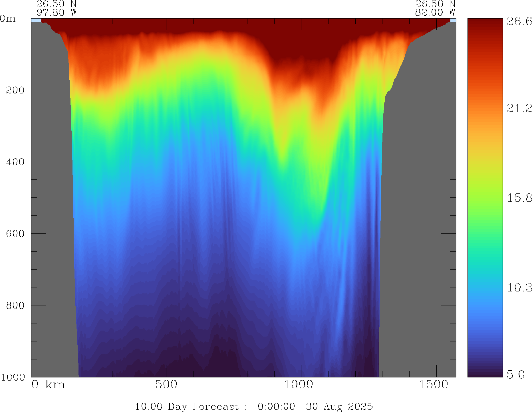Click the 97.80 W start coordinate label
This screenshot has height=412, width=532.
(x=57, y=13)
